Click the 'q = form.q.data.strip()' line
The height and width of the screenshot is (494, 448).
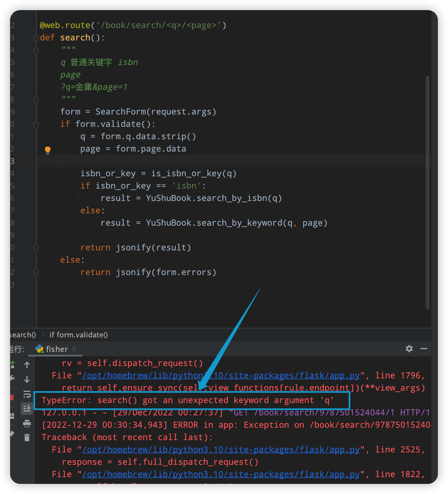[138, 136]
